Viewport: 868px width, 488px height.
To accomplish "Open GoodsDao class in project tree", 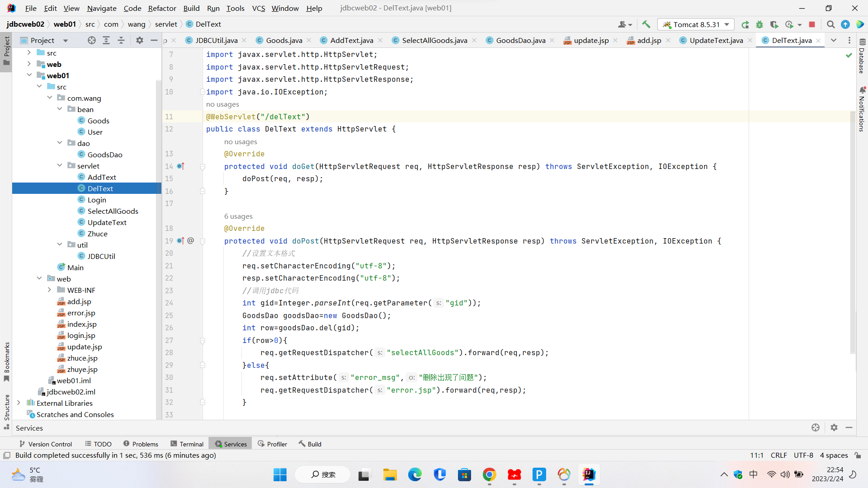I will (105, 155).
